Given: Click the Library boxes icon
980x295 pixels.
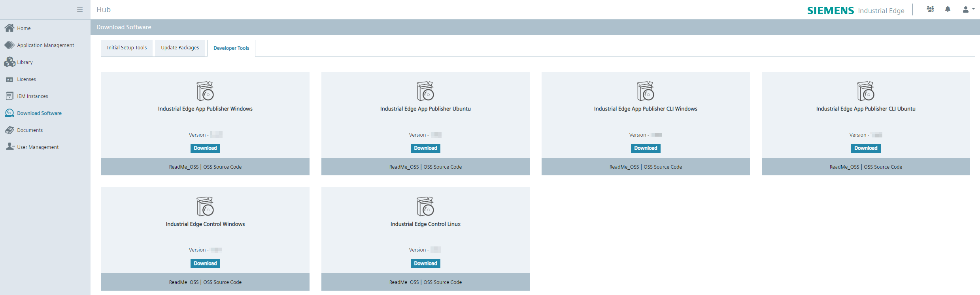Looking at the screenshot, I should [9, 62].
